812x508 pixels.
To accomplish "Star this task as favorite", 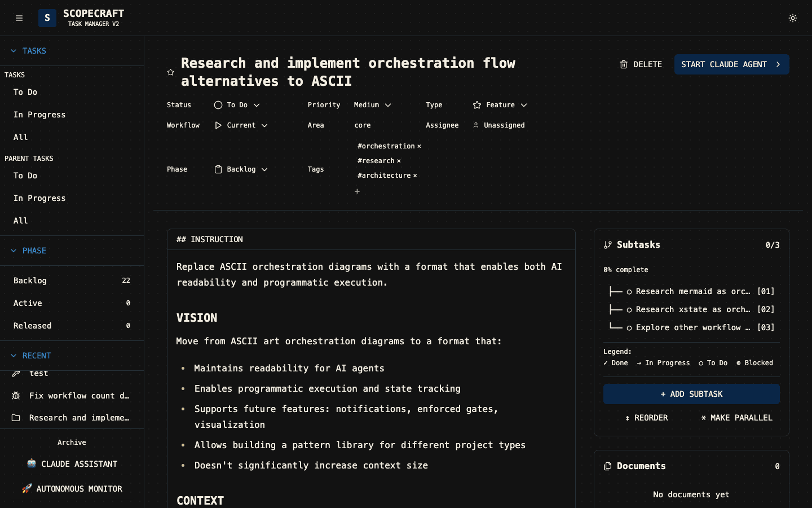I will click(170, 72).
